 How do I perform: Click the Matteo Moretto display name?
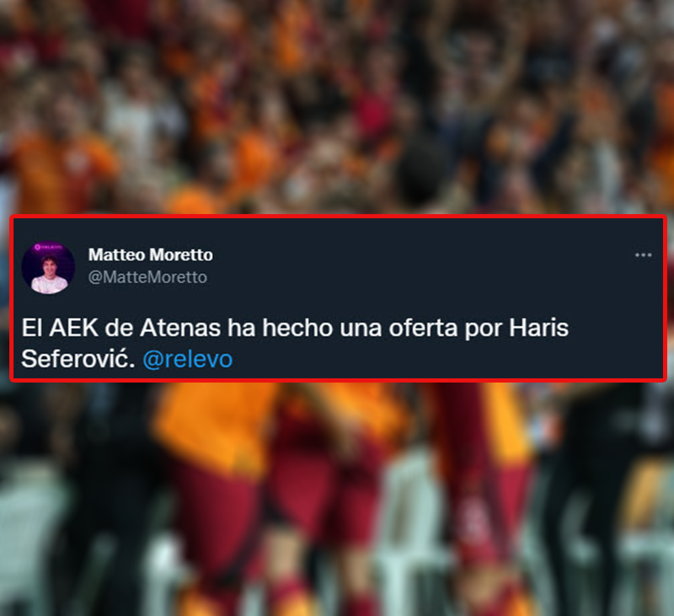[151, 255]
